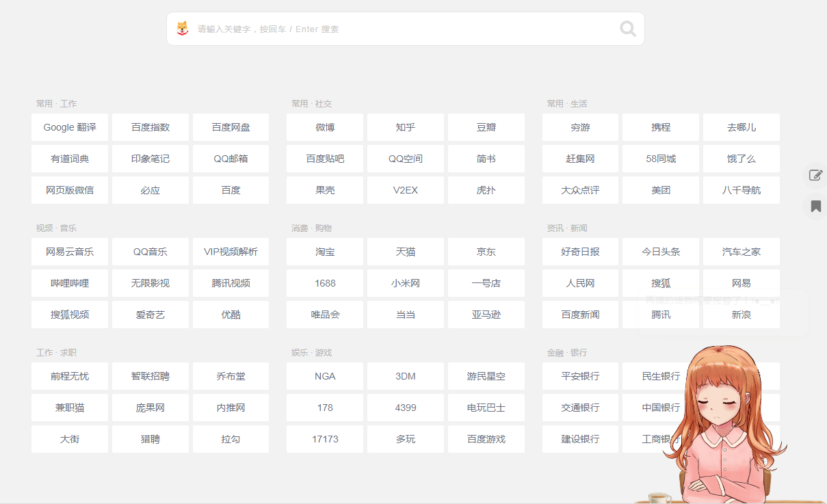Visit 豆瓣
This screenshot has height=504, width=827.
[x=486, y=127]
